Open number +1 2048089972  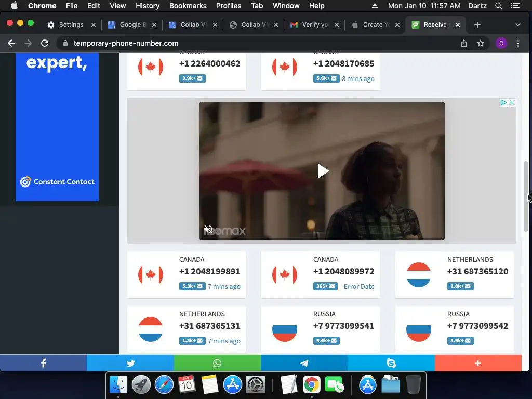coord(344,271)
